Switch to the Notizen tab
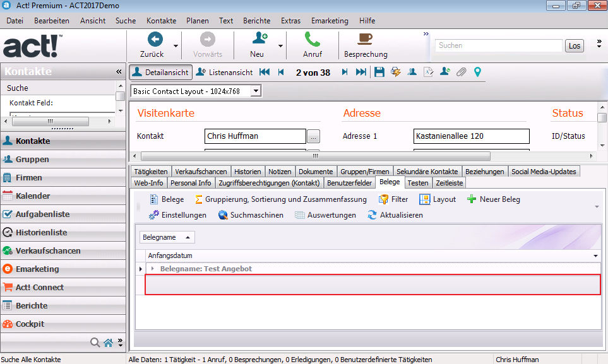This screenshot has height=364, width=608. click(280, 172)
